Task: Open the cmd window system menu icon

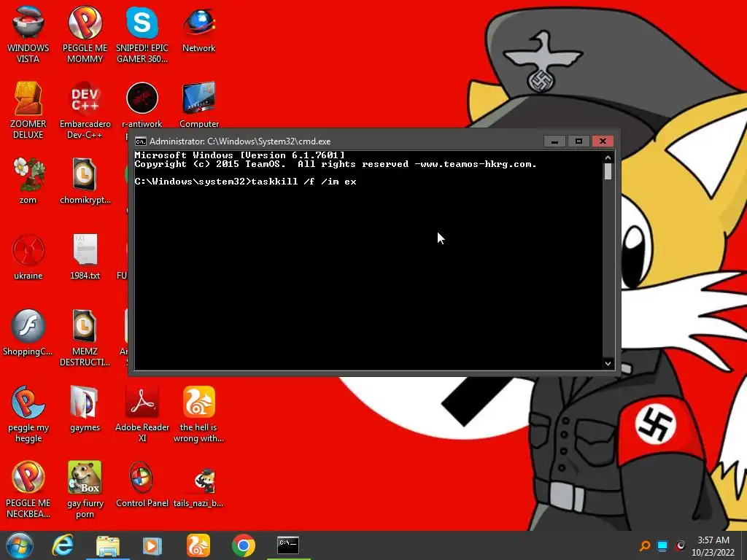Action: [141, 141]
